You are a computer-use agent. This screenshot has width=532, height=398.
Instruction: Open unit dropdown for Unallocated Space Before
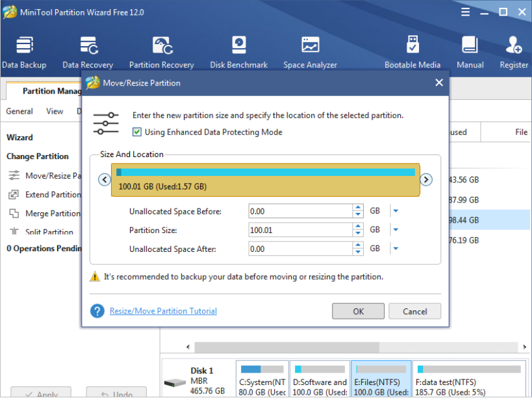pyautogui.click(x=396, y=211)
